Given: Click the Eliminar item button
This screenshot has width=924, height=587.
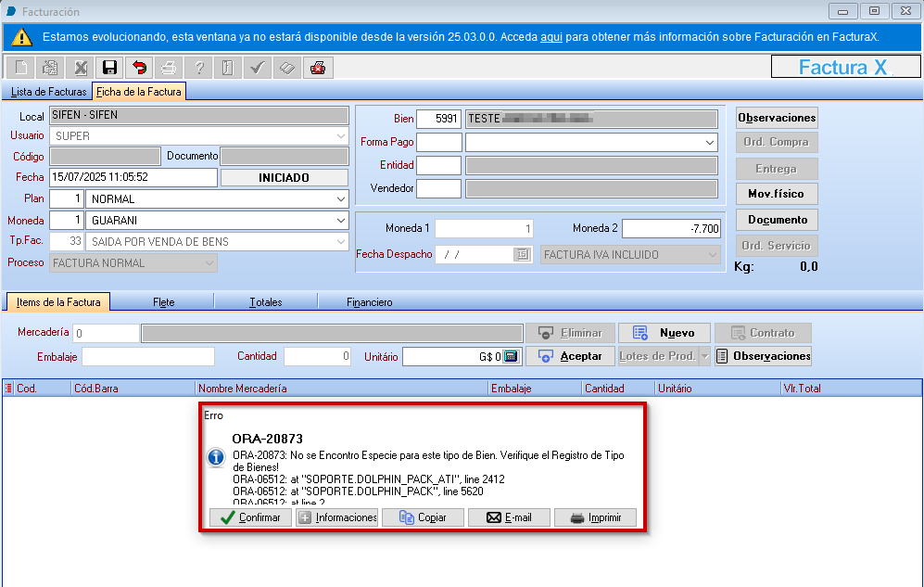Looking at the screenshot, I should coord(570,333).
